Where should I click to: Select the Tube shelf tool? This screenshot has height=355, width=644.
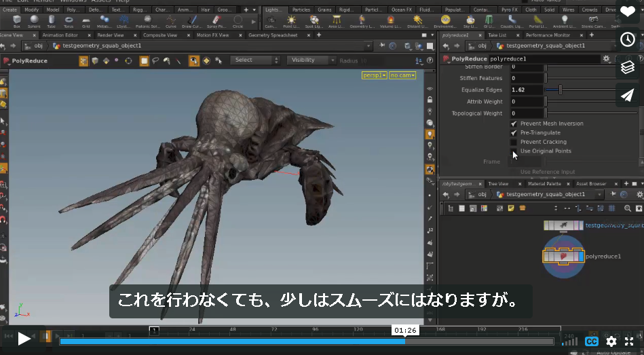52,21
